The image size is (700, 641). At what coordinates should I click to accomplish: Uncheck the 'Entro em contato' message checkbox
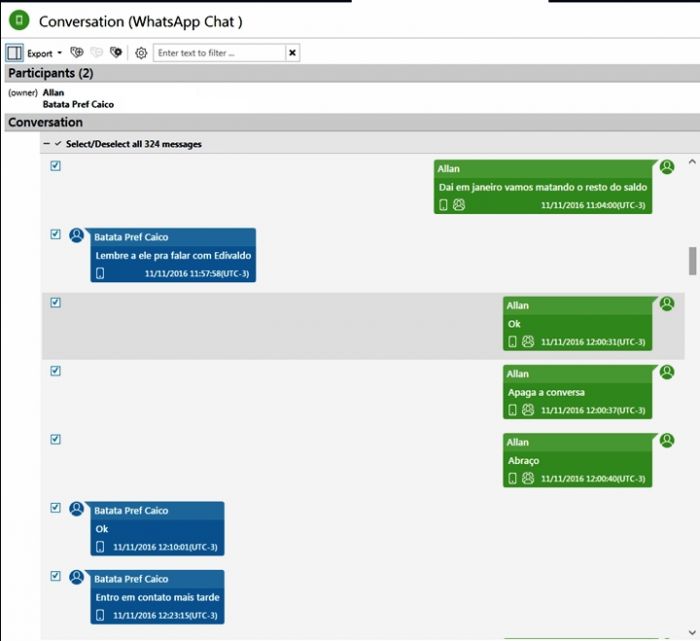click(55, 576)
